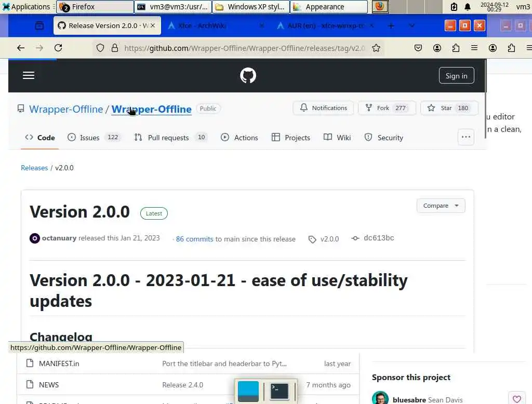Select the blue desktop workspace thumbnail
The width and height of the screenshot is (532, 404).
248,392
